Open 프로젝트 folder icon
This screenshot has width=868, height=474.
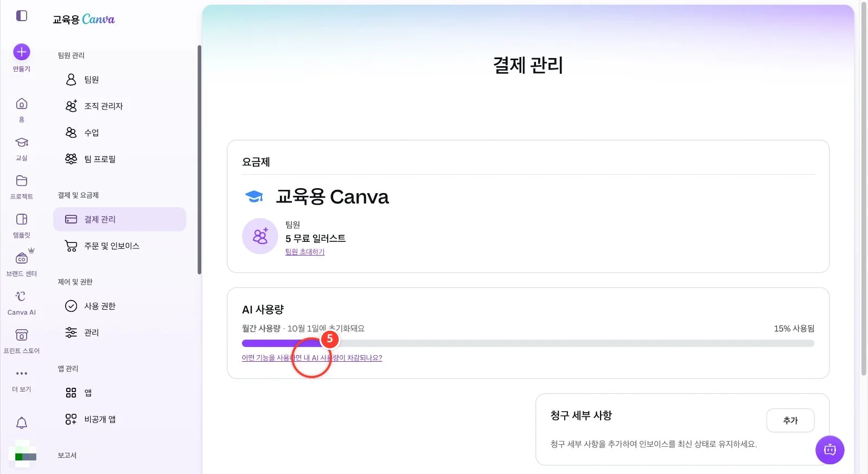point(22,181)
